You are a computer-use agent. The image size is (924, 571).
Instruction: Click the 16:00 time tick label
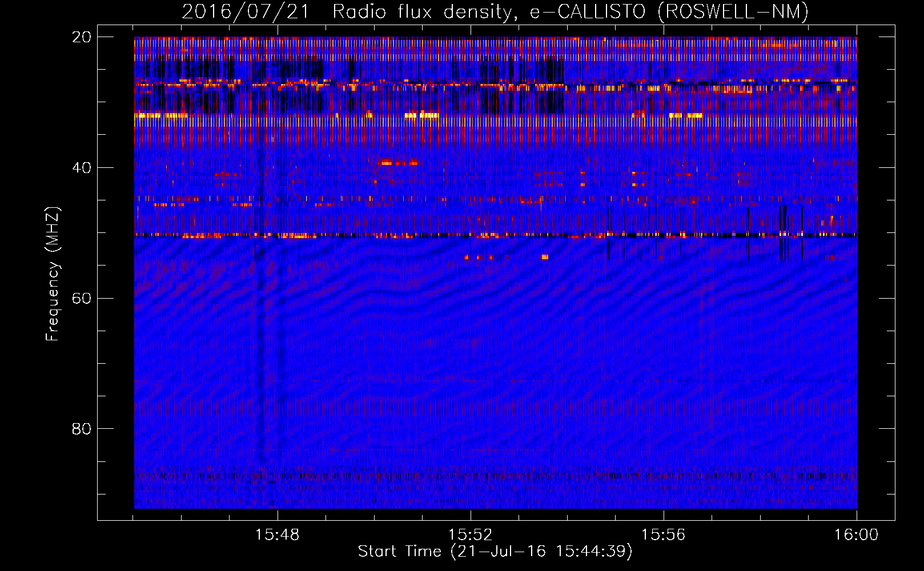tap(856, 535)
